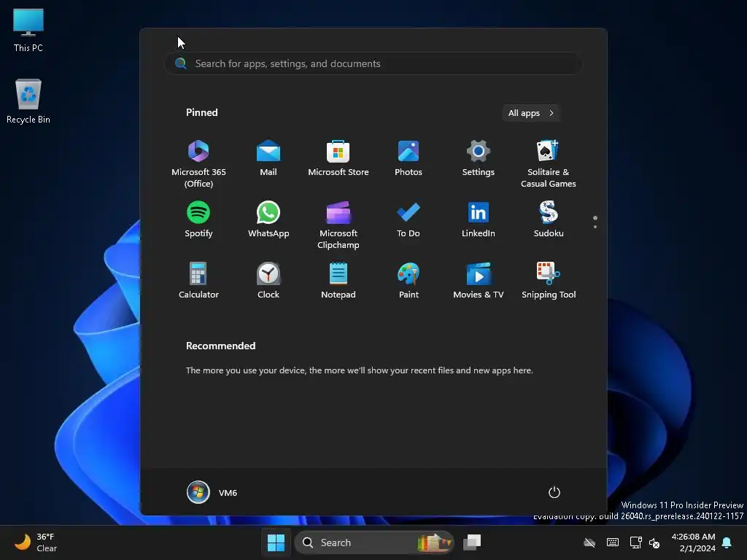The image size is (747, 560).
Task: Open Microsoft Clipchamp
Action: point(338,225)
